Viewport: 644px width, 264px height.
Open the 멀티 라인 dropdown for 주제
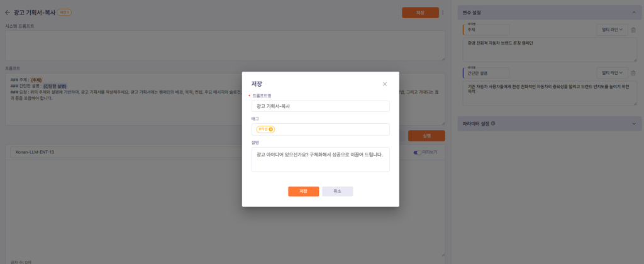[x=612, y=30]
